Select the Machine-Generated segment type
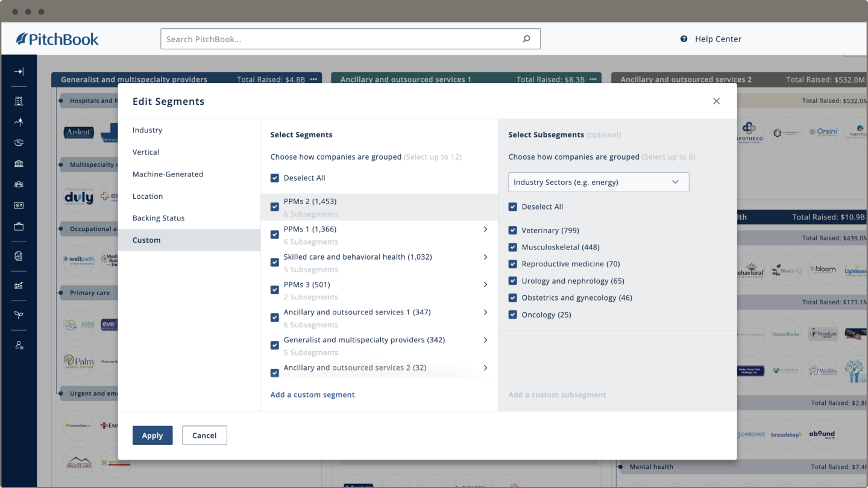 (189, 174)
